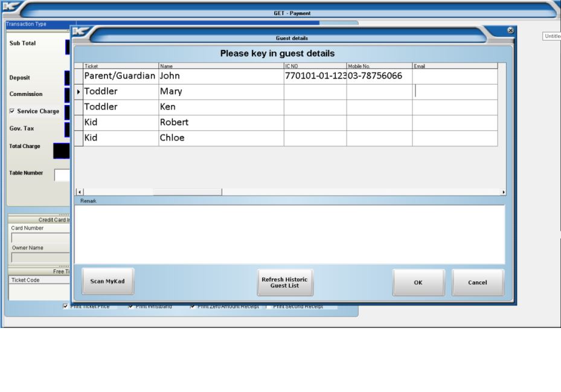Click the Ticket column header
The width and height of the screenshot is (561, 392).
coord(121,66)
